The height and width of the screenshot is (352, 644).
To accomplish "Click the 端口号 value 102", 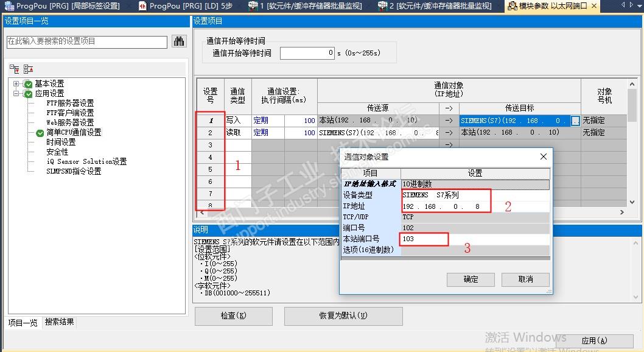I will tap(475, 228).
